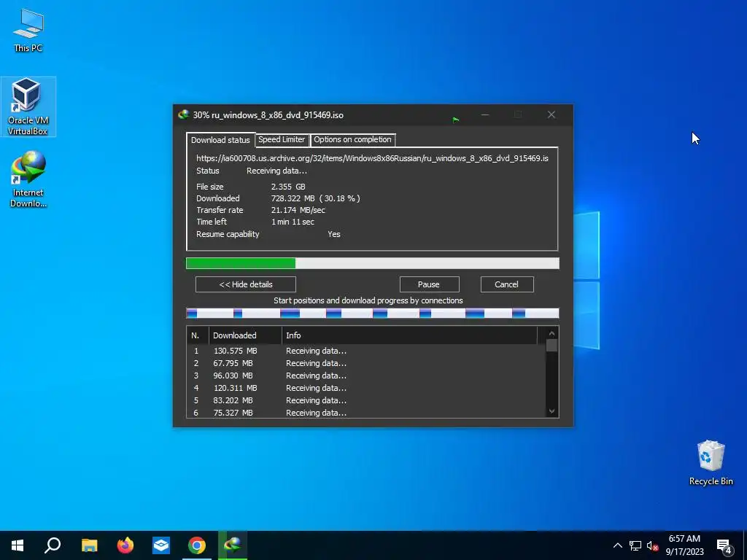Select connection row with 96.030 MB

366,376
